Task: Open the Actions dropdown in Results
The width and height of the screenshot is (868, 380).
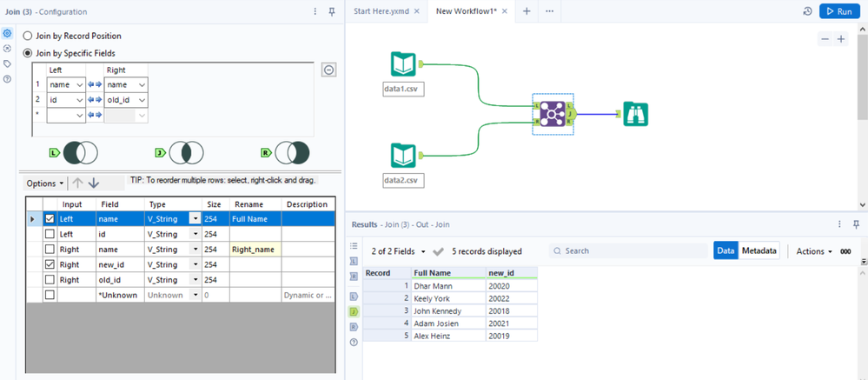Action: (x=814, y=251)
